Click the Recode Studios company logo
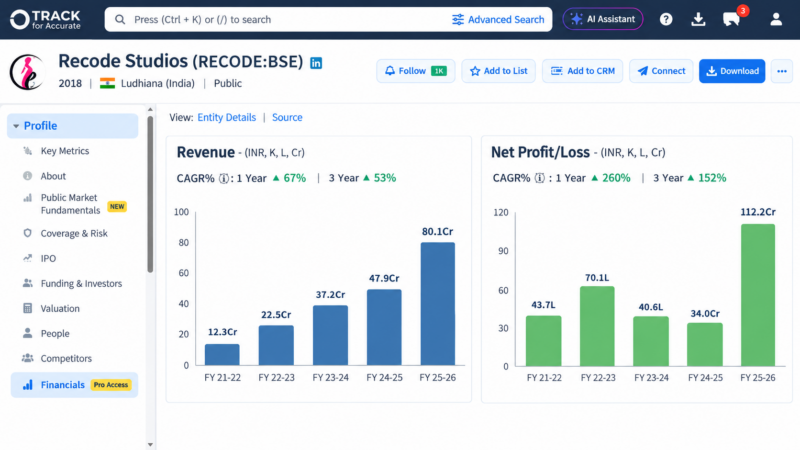The height and width of the screenshot is (450, 800). 28,72
